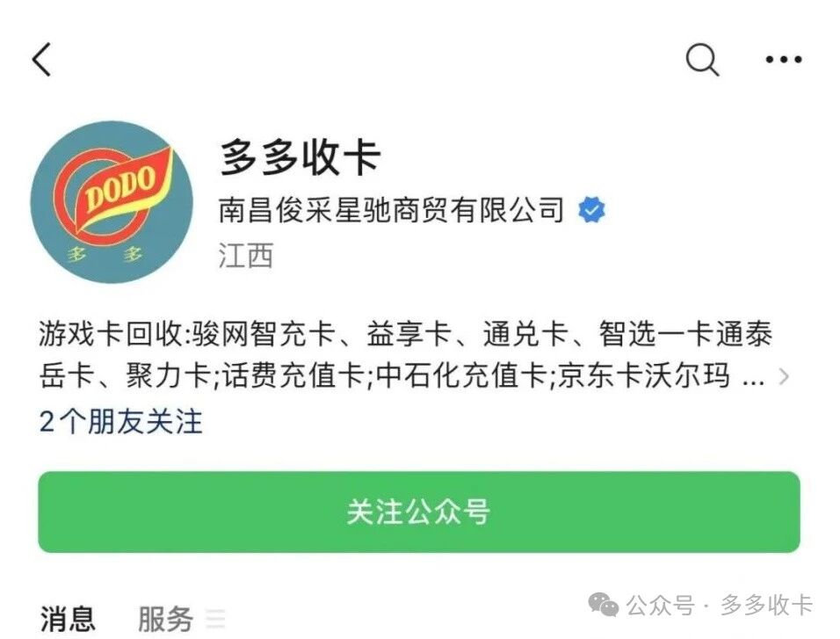The image size is (840, 639).
Task: Tap the account title 多多收卡
Action: [x=300, y=157]
